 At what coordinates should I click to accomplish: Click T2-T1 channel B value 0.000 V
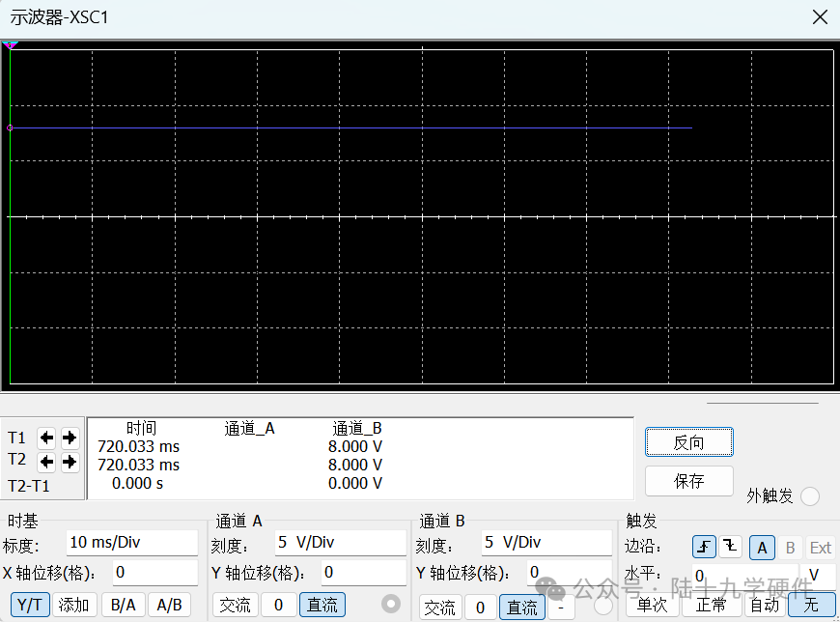tap(355, 484)
